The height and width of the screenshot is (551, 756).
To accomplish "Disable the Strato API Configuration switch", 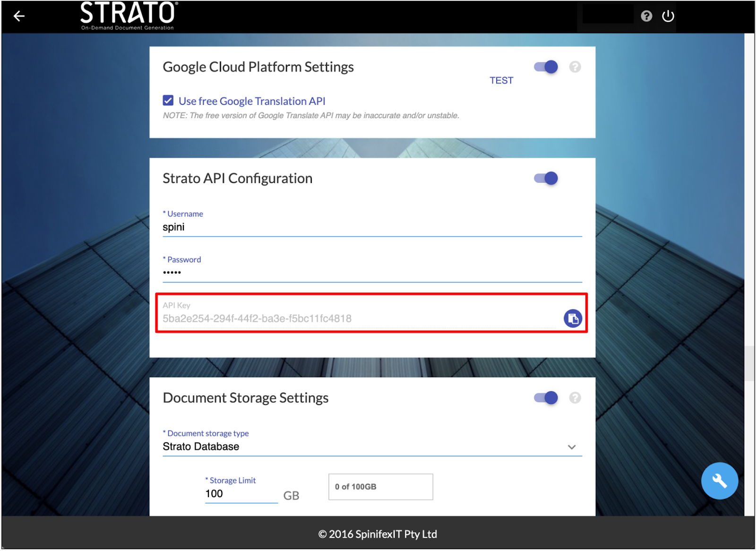I will pyautogui.click(x=546, y=178).
